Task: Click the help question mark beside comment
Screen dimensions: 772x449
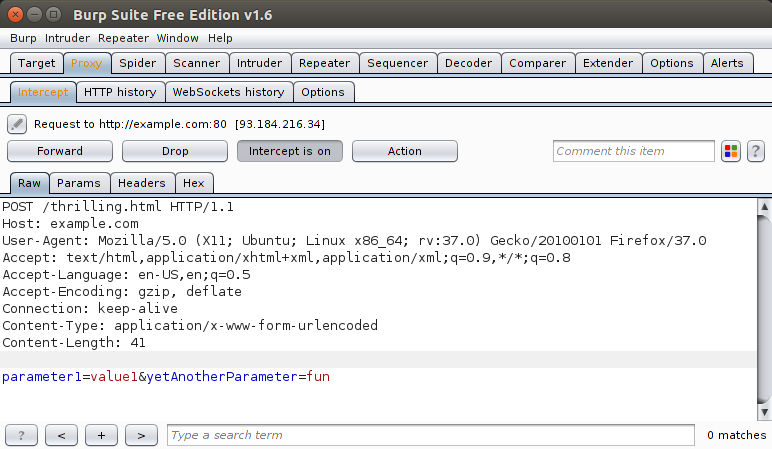Action: [x=756, y=151]
